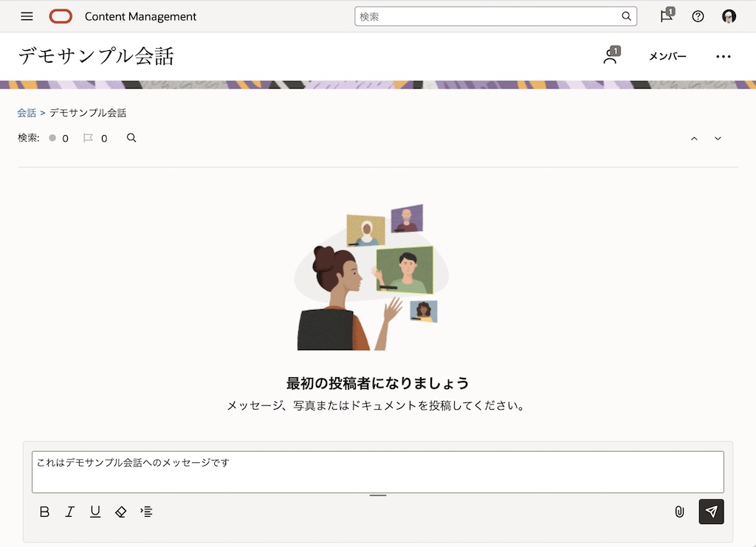Open the message search magnifier below breadcrumbs
The width and height of the screenshot is (756, 547).
tap(131, 138)
